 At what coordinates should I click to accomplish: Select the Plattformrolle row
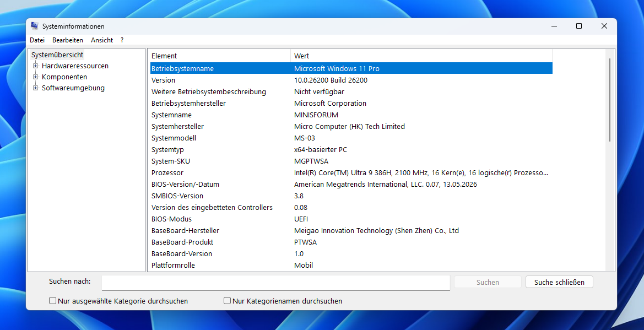click(351, 265)
